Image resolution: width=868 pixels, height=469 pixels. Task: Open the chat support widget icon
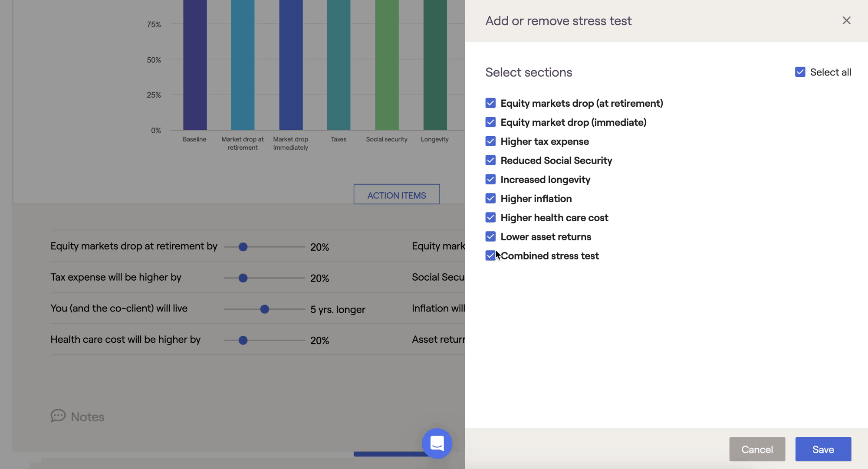click(437, 443)
